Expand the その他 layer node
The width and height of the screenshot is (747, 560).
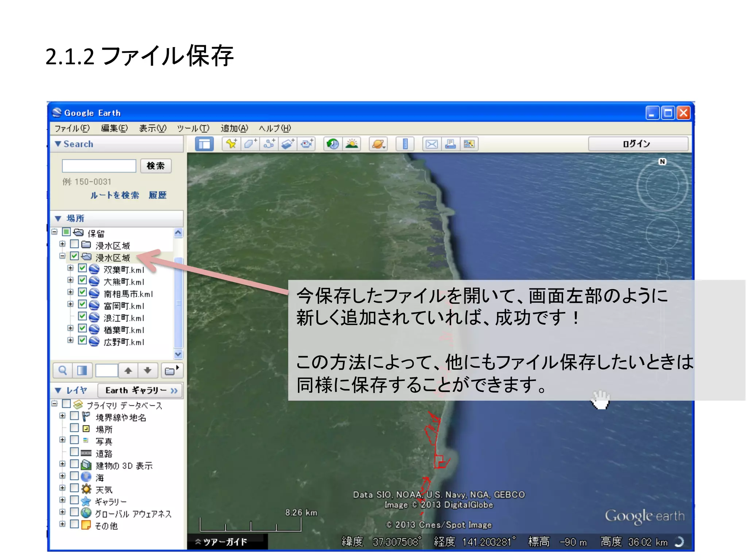[62, 524]
